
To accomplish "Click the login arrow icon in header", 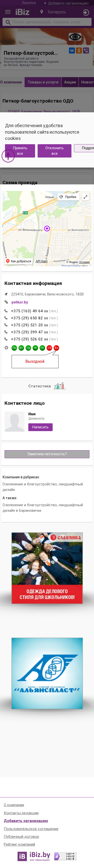I will click(x=86, y=12).
